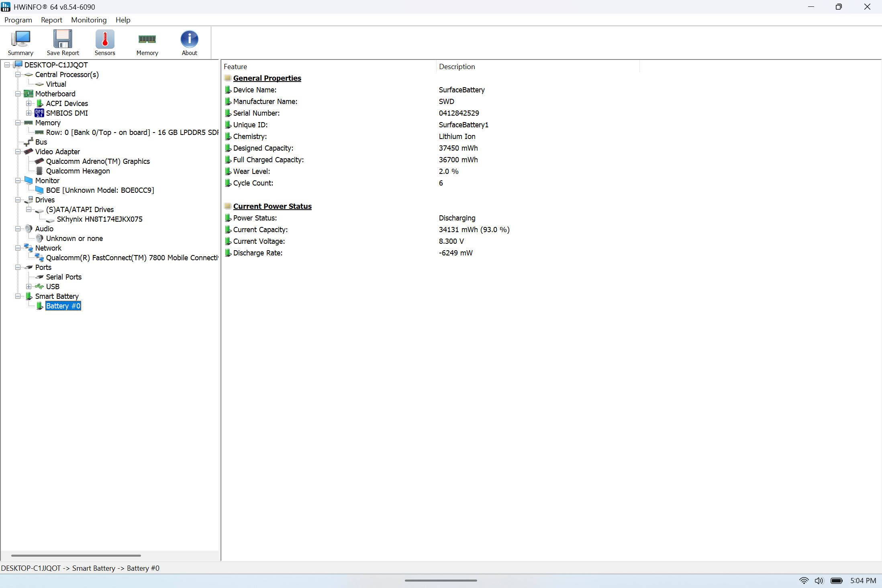Click the Smart Battery tree icon
Image resolution: width=882 pixels, height=588 pixels.
(29, 296)
